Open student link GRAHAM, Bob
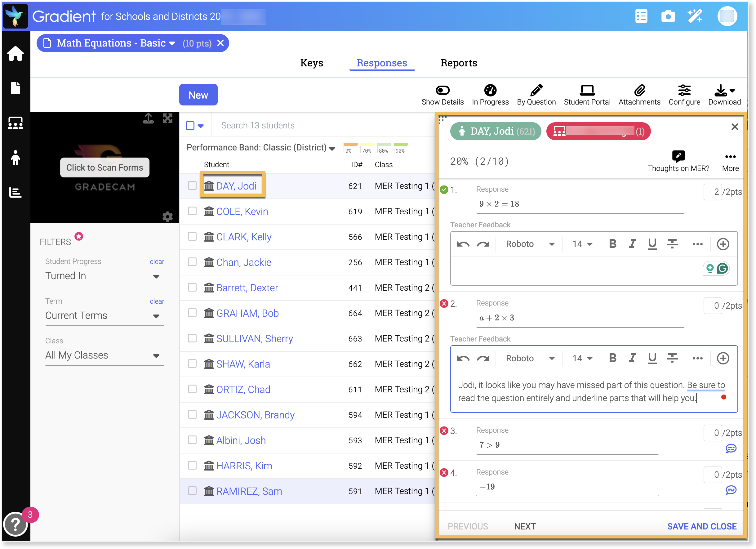 [247, 313]
